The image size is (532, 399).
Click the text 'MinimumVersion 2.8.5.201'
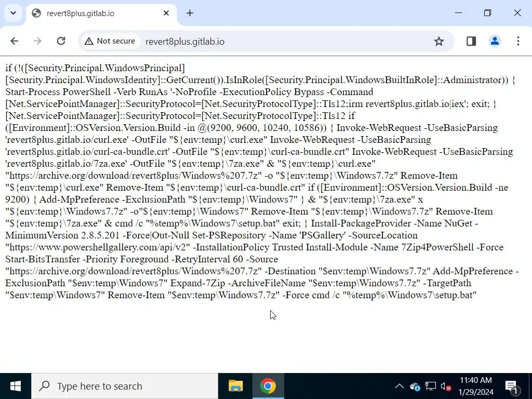pyautogui.click(x=62, y=235)
